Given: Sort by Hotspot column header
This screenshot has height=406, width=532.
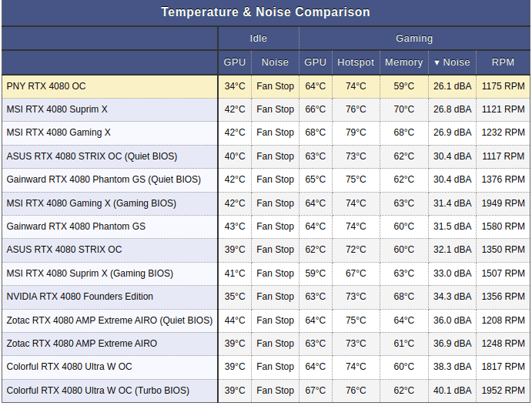Looking at the screenshot, I should click(x=356, y=62).
